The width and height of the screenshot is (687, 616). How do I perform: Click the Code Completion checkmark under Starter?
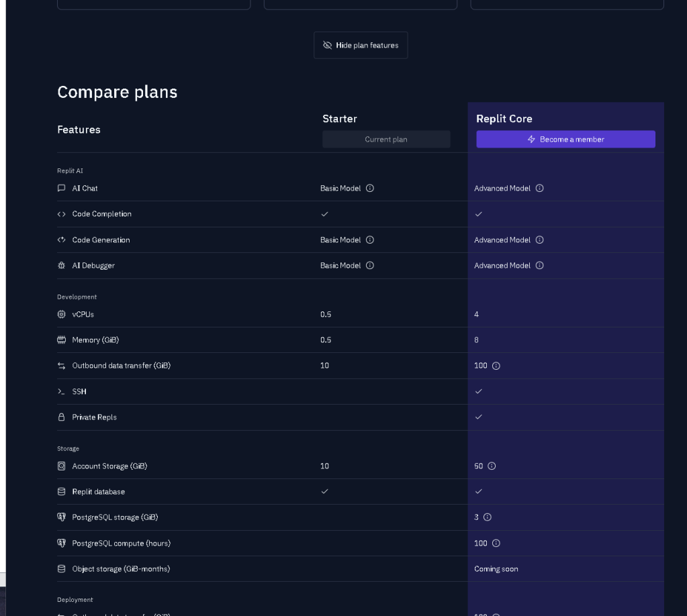(324, 214)
